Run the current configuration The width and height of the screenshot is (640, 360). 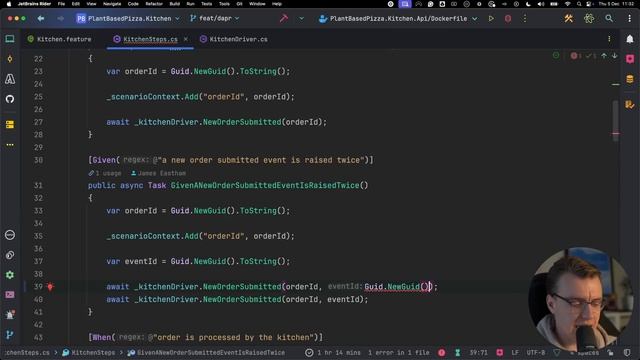491,18
